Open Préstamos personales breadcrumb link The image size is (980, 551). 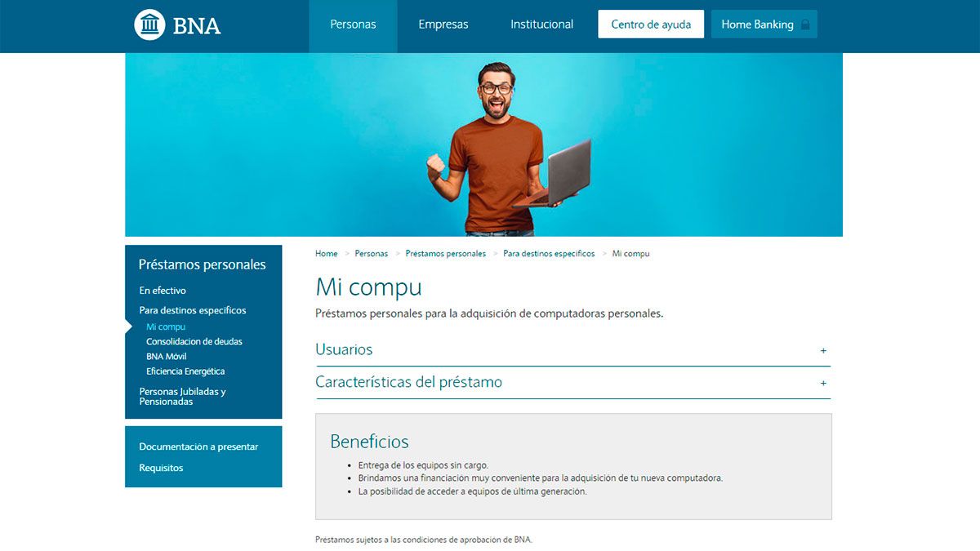pos(446,254)
